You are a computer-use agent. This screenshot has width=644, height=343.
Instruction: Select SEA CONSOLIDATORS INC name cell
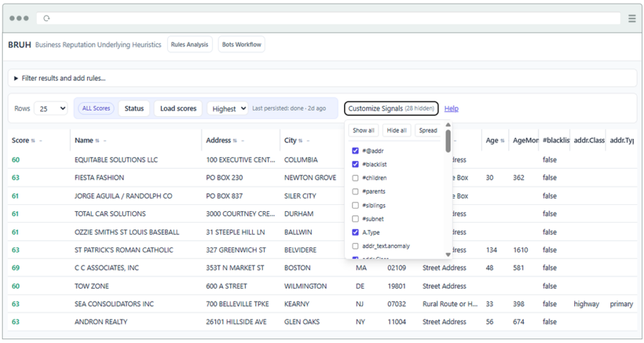[114, 304]
